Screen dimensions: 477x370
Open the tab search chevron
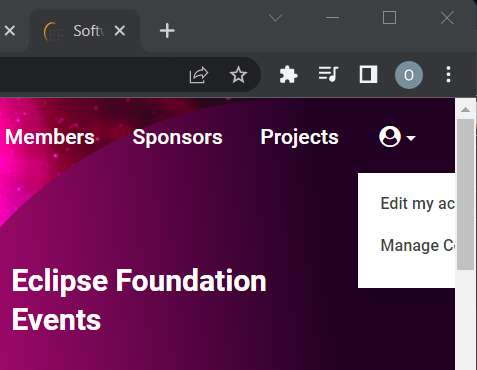275,17
